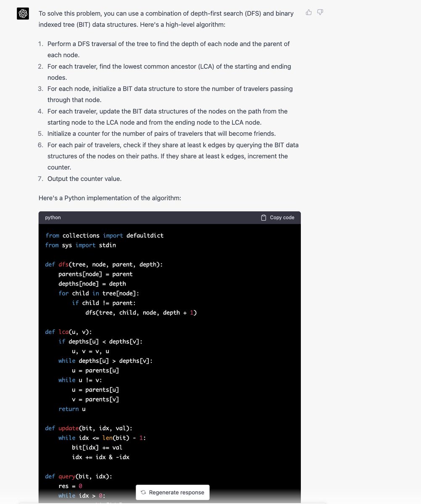Image resolution: width=421 pixels, height=504 pixels.
Task: Click the thumbs down feedback icon
Action: tap(320, 12)
